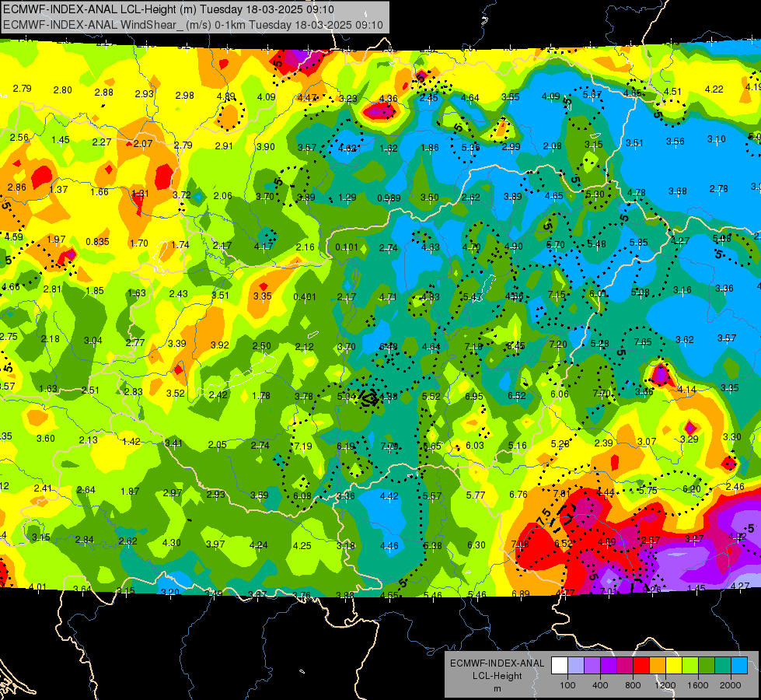Click the LCL-Height title line in the header

pyautogui.click(x=169, y=9)
